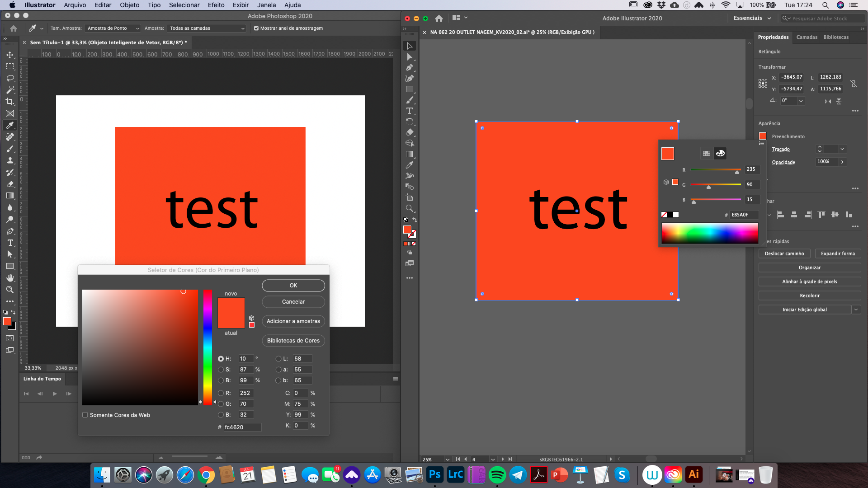Open the Essenciais workspace dropdown
This screenshot has height=488, width=868.
click(752, 18)
